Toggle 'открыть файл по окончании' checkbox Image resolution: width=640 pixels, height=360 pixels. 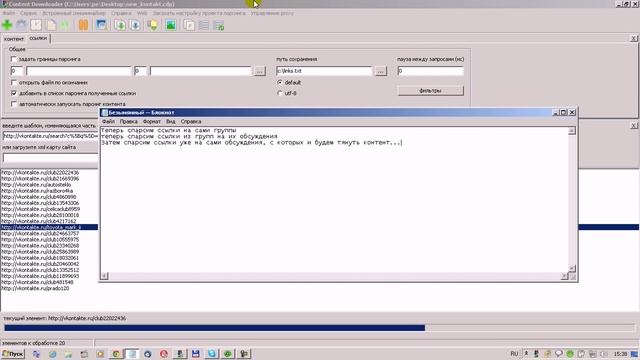(x=14, y=82)
